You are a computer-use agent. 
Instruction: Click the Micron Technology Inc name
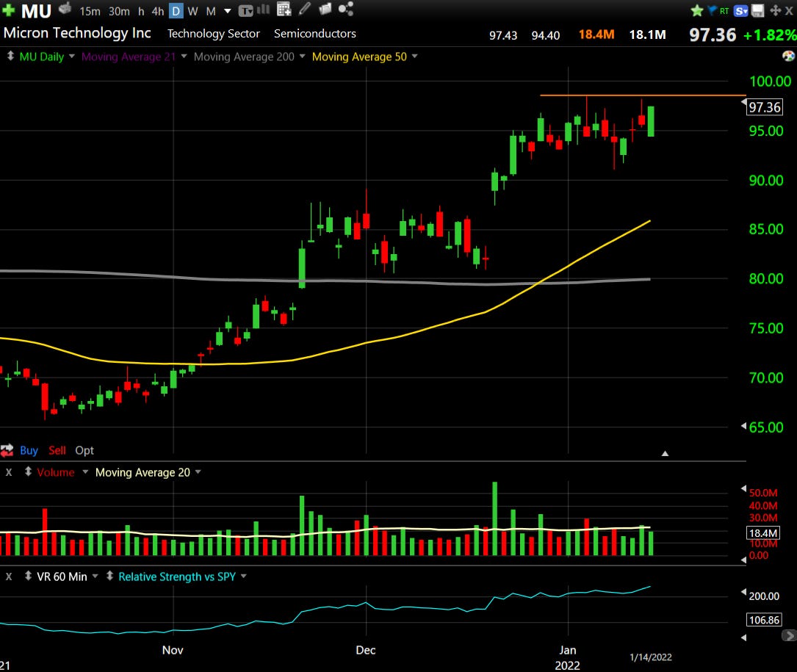[x=77, y=33]
